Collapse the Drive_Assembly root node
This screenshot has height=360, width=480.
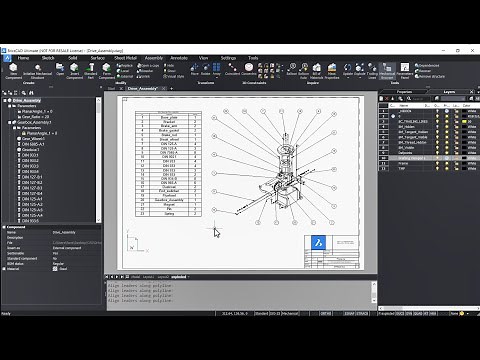[x=5, y=100]
